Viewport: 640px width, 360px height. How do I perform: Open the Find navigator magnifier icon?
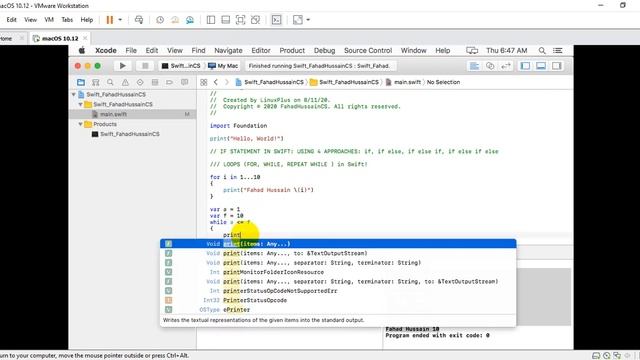click(110, 82)
